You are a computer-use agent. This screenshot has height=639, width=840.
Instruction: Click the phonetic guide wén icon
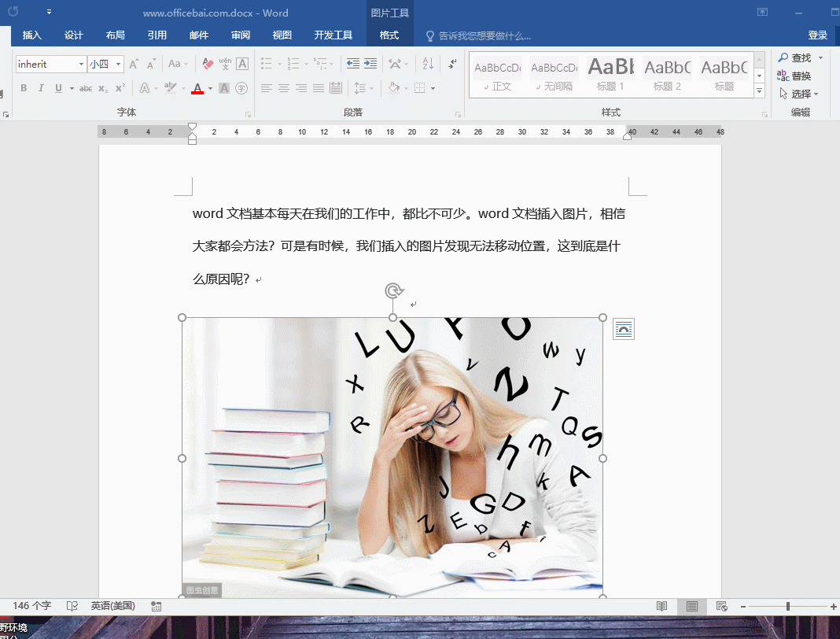tap(225, 64)
